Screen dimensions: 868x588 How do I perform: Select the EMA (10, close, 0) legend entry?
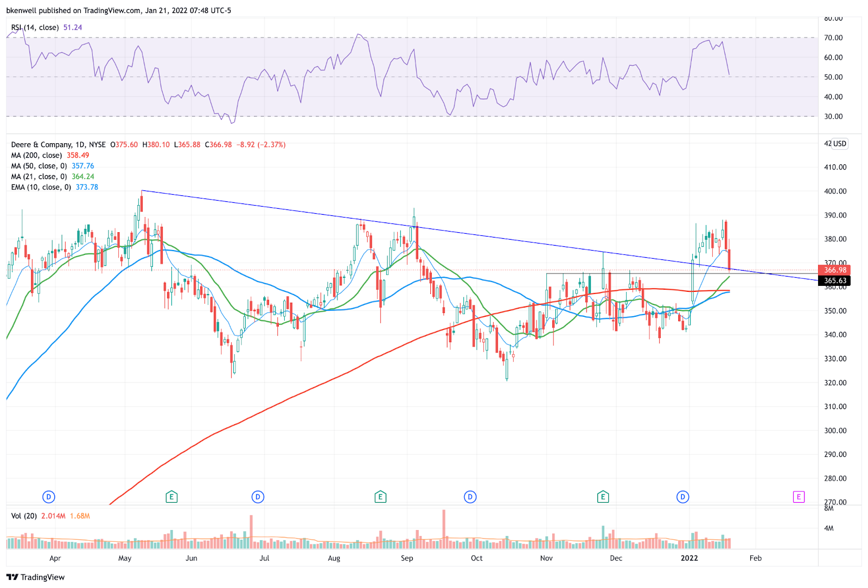[x=41, y=187]
